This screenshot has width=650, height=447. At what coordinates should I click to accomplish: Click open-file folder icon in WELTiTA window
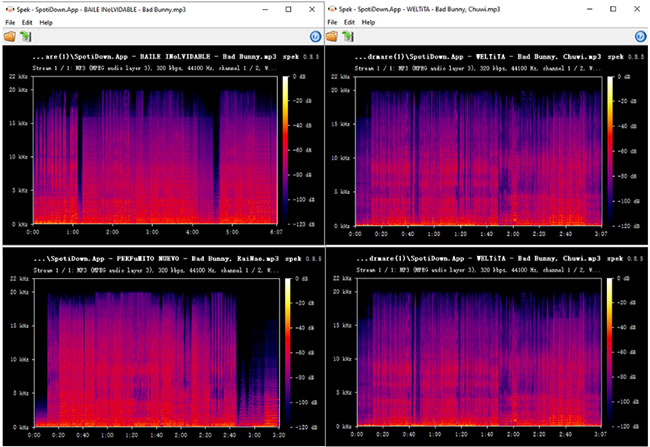coord(332,36)
